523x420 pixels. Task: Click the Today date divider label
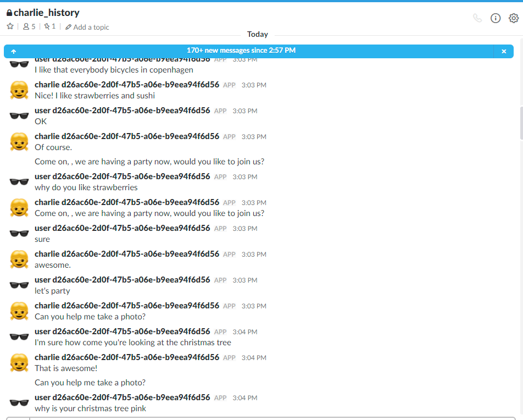[258, 35]
